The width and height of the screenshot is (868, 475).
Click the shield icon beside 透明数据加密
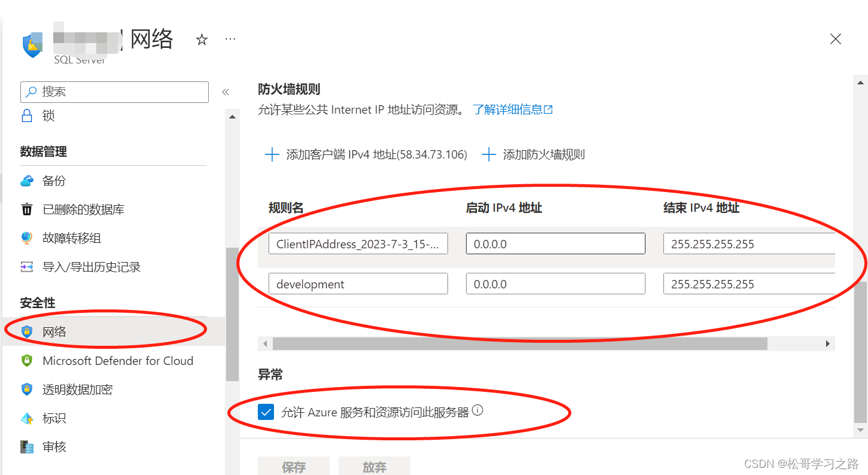27,389
